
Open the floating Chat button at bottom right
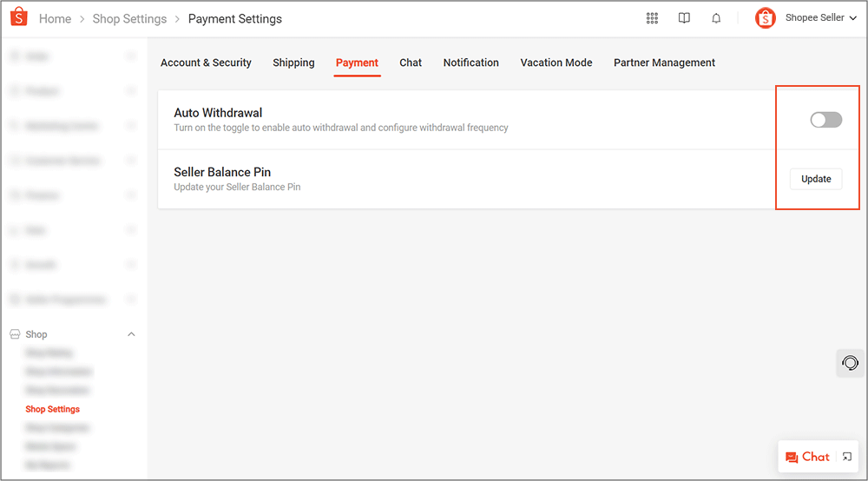(x=807, y=457)
